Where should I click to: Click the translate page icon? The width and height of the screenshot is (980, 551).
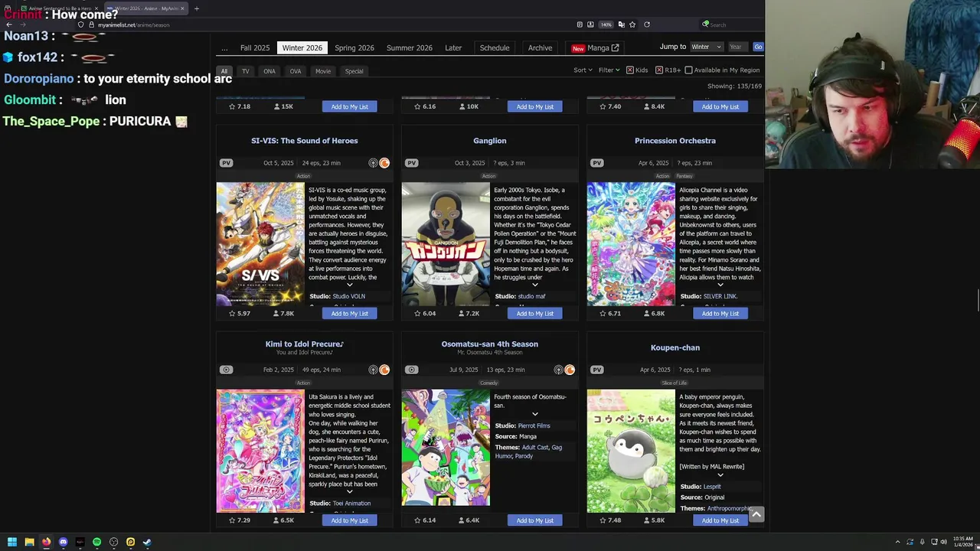click(621, 24)
